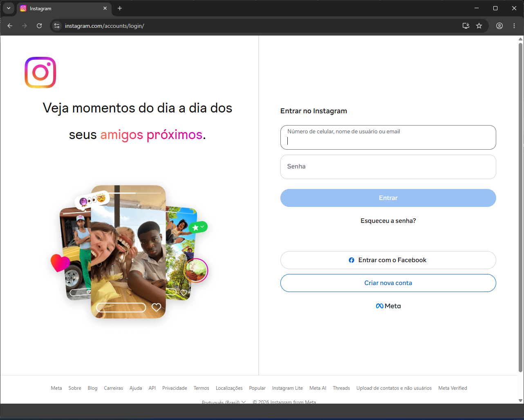Click install app icon in address bar
This screenshot has height=420, width=524.
(466, 26)
